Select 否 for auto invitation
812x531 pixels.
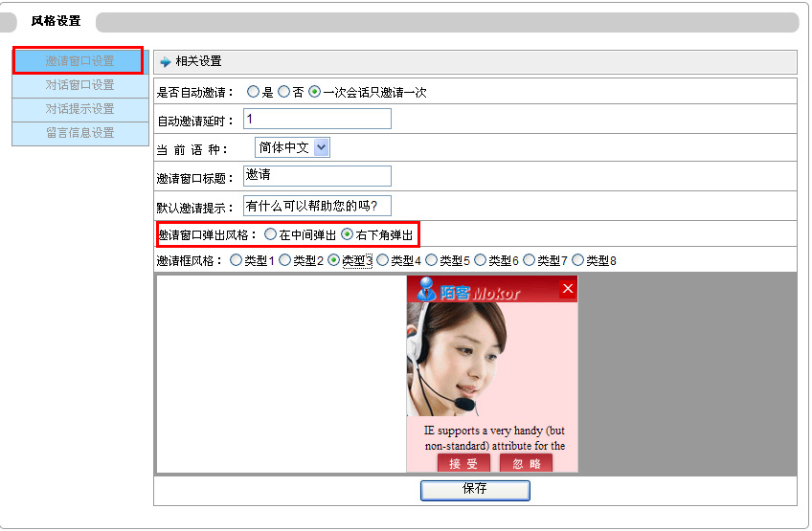tap(283, 92)
